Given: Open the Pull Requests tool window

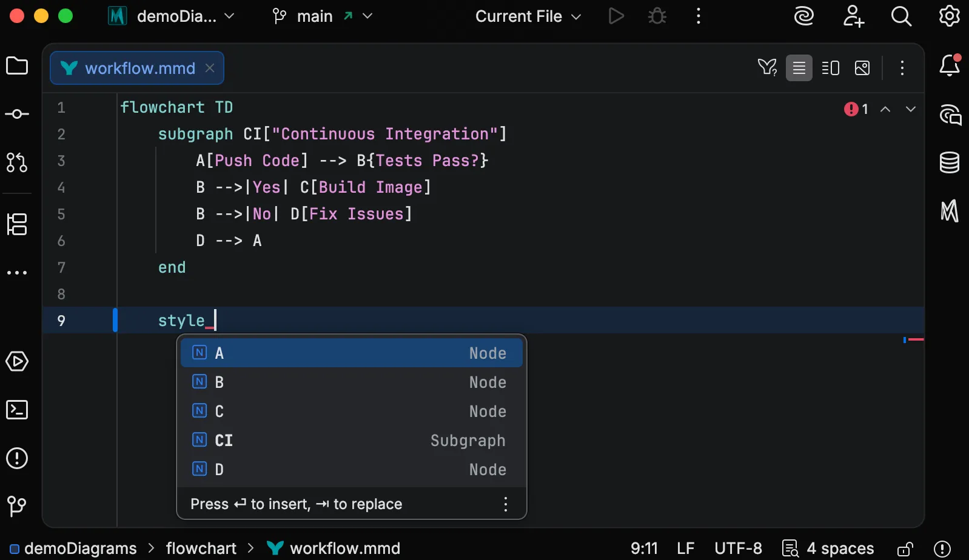Looking at the screenshot, I should tap(17, 162).
